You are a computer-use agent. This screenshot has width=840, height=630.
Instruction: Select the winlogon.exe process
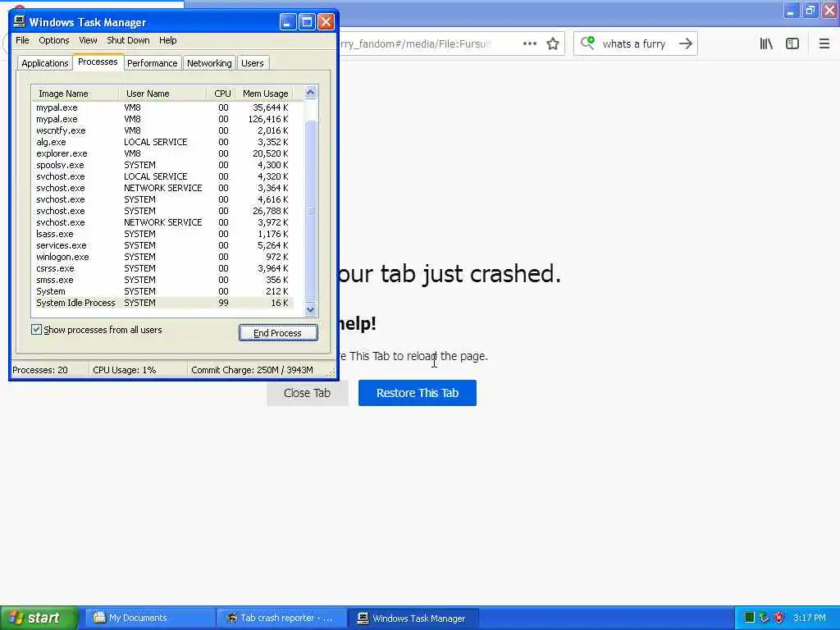tap(162, 257)
